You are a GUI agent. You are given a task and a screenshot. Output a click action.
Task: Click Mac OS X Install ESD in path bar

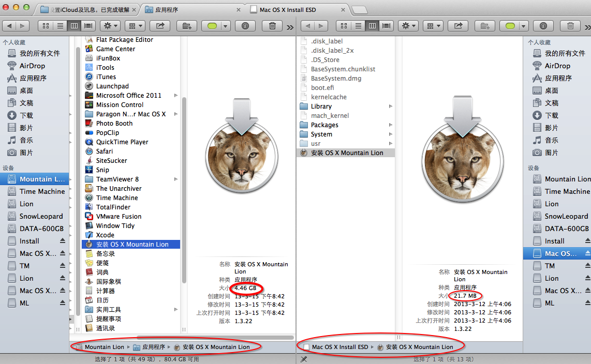[x=339, y=347]
